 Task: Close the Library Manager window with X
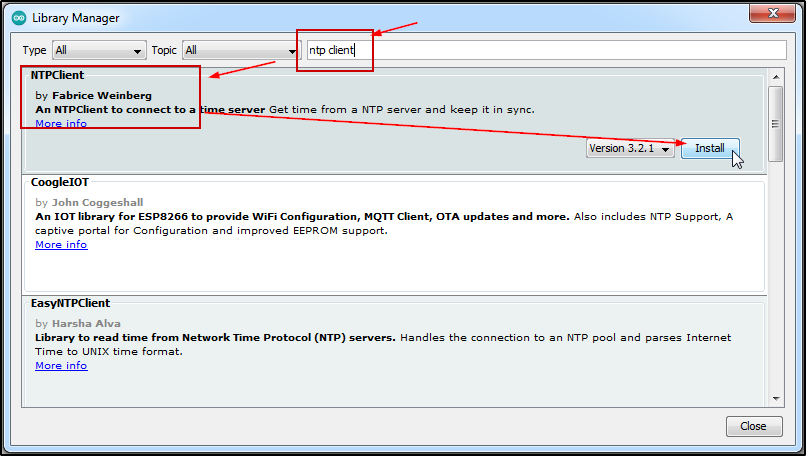(x=767, y=12)
